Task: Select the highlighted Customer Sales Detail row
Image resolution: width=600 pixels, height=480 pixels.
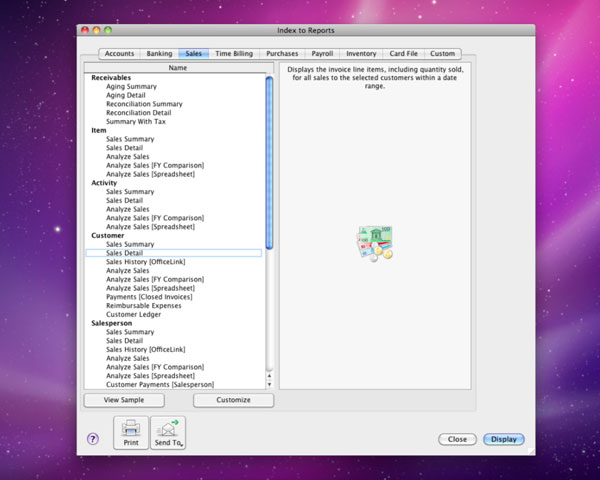Action: click(174, 253)
